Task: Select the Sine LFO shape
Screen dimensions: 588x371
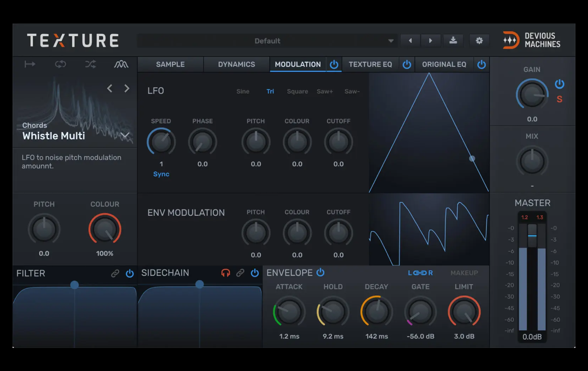Action: (243, 91)
